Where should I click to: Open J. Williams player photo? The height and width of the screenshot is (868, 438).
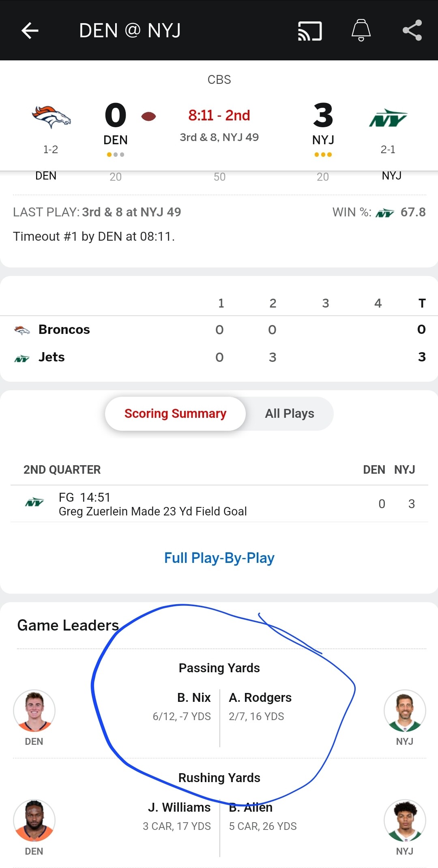click(34, 820)
